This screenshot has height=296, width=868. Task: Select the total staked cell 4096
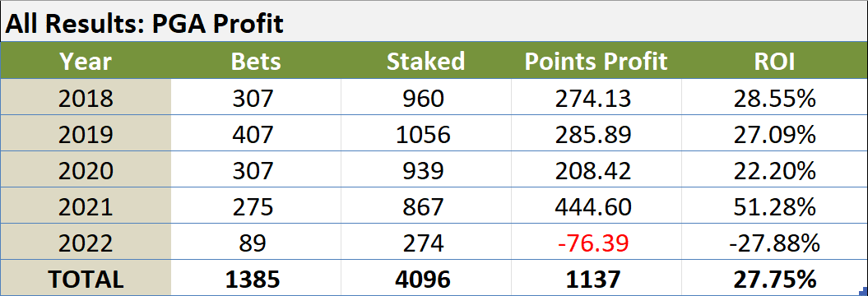point(425,279)
